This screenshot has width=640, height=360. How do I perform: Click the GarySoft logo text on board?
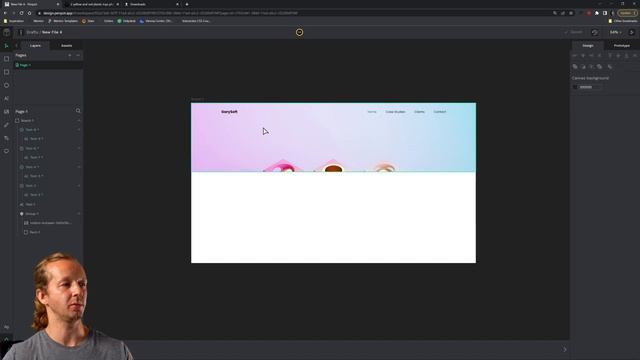[x=229, y=112]
